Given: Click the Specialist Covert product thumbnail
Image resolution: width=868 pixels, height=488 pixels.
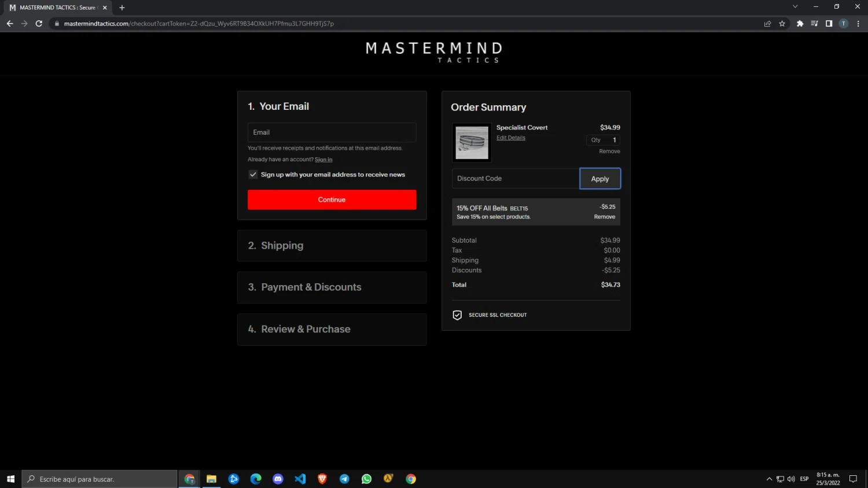Looking at the screenshot, I should [x=472, y=142].
